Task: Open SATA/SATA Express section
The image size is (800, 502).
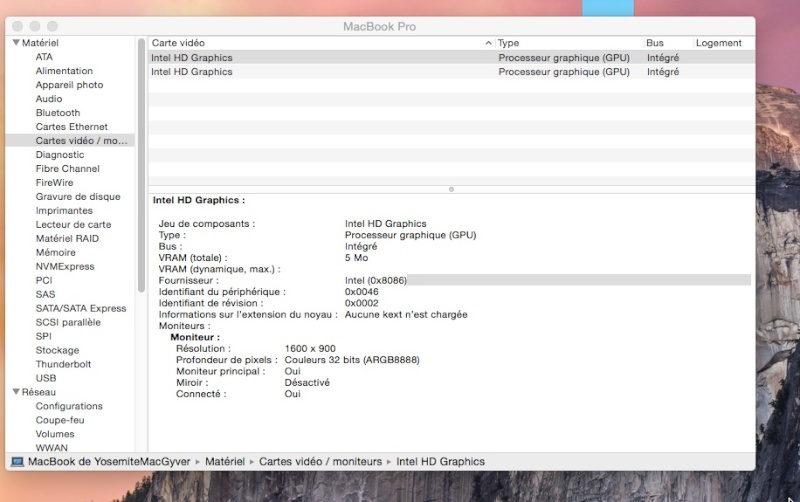Action: (x=81, y=308)
